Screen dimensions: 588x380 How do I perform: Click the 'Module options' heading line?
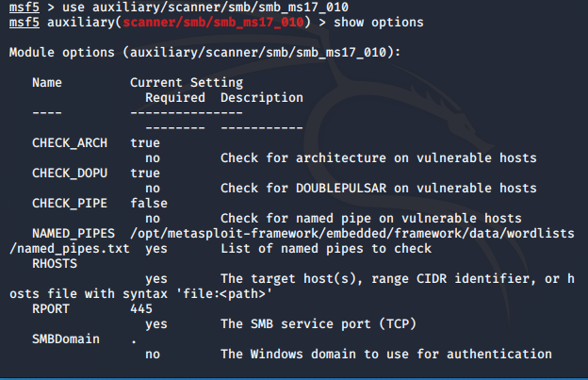[204, 52]
